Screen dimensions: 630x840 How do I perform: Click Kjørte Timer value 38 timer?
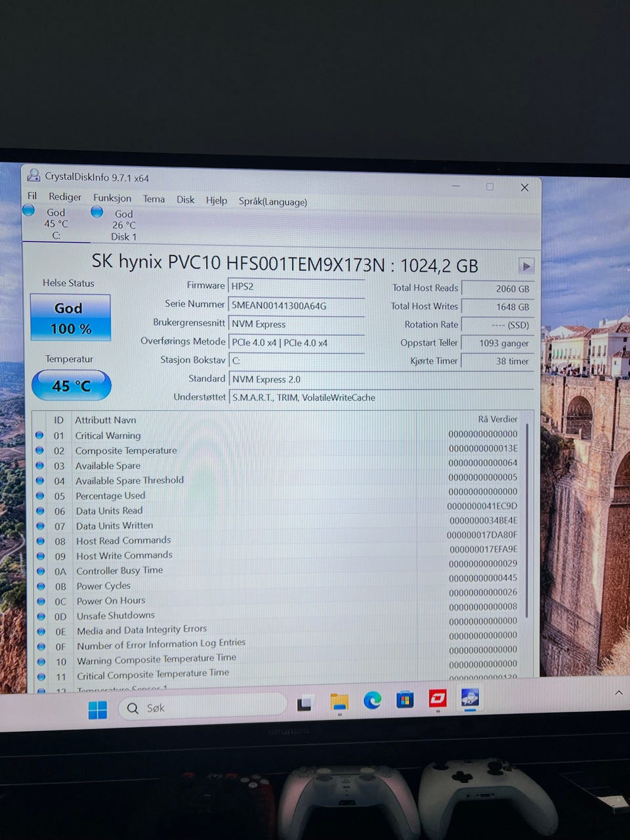point(497,361)
